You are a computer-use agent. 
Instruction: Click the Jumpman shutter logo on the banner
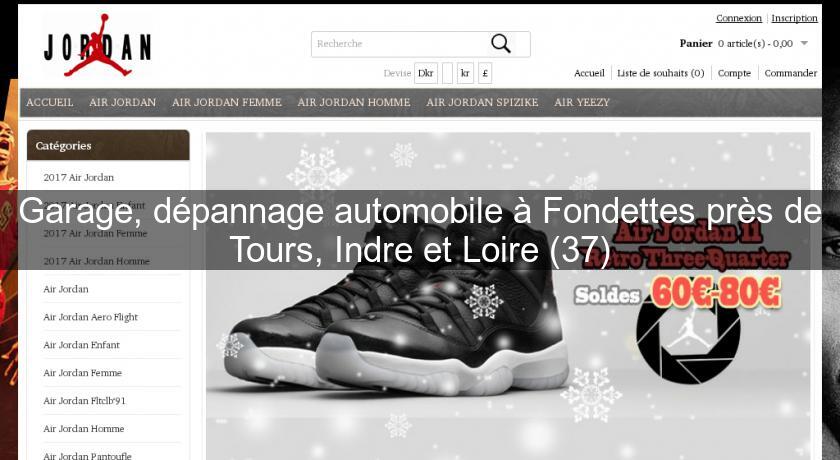click(688, 333)
